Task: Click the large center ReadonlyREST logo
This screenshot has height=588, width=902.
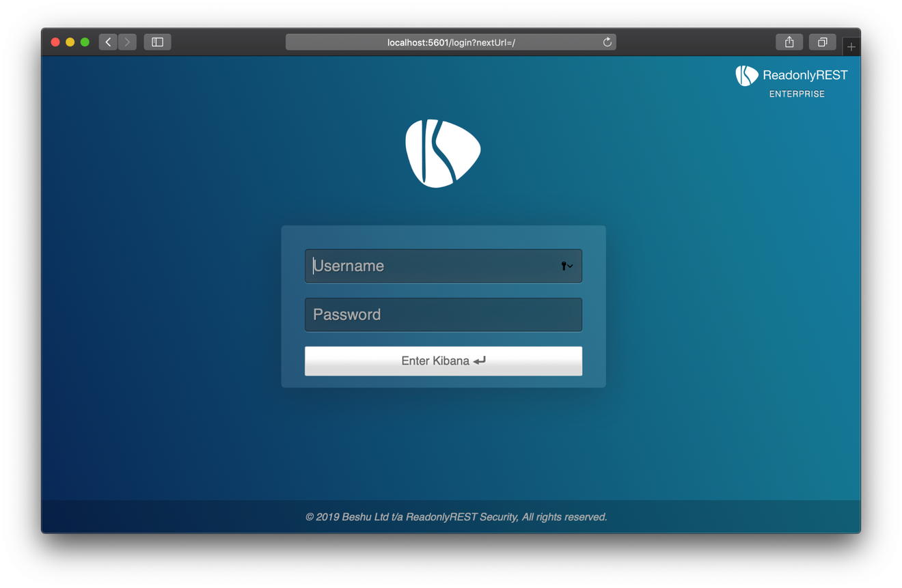Action: coord(443,154)
